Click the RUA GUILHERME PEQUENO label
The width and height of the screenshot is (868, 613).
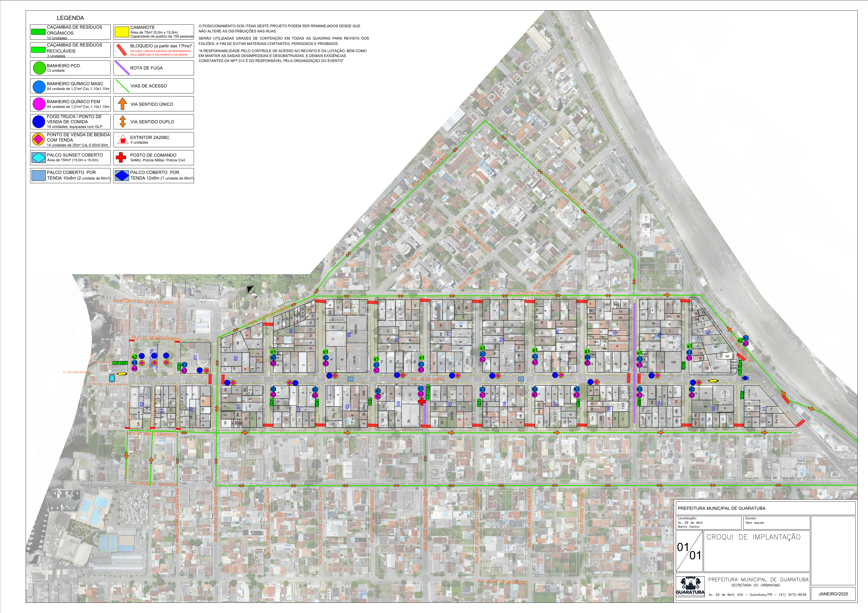[530, 518]
